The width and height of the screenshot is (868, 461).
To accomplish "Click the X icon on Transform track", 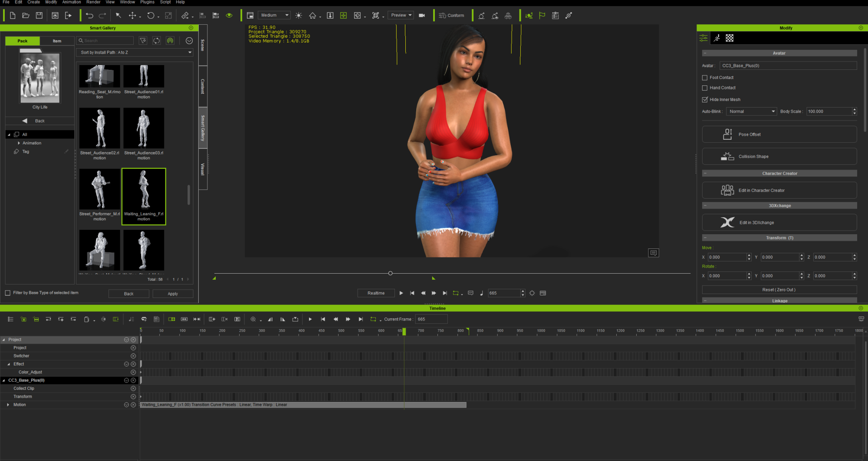I will click(x=133, y=397).
